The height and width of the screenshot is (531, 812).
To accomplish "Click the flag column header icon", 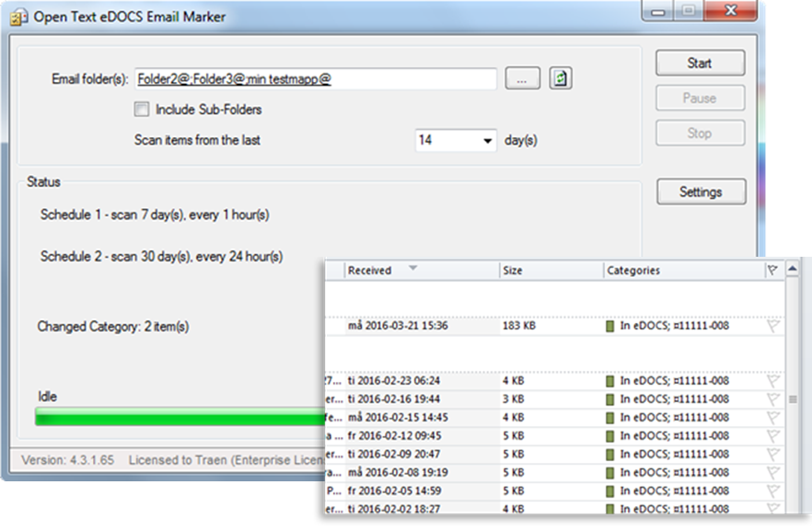I will point(772,271).
